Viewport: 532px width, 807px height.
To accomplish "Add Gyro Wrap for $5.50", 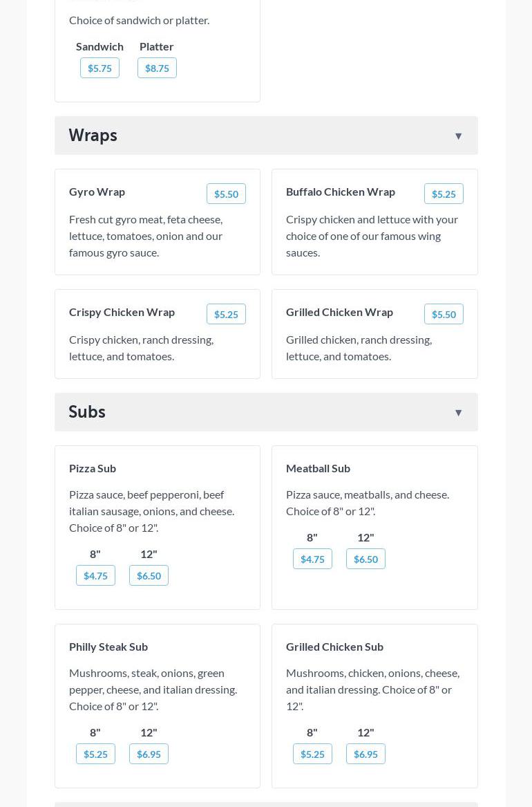I will tap(226, 194).
